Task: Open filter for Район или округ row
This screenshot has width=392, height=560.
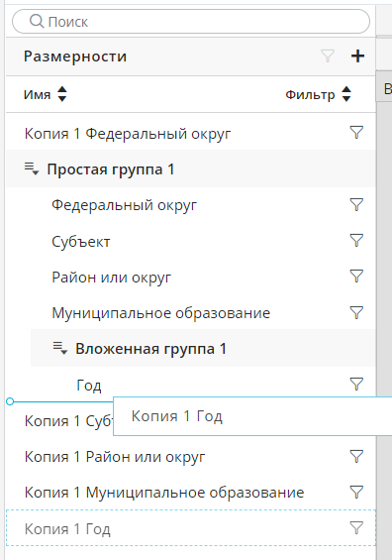Action: (x=356, y=277)
